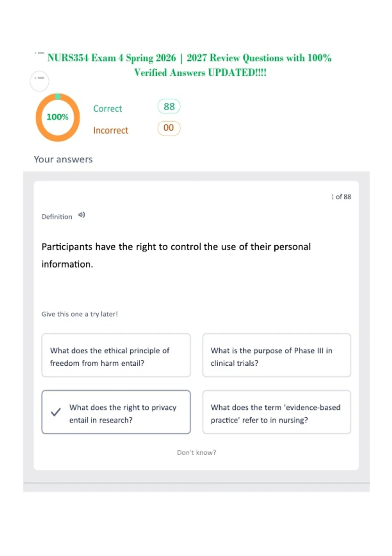
Task: Click the NURS354 Exam 4 title heading
Action: [189, 65]
